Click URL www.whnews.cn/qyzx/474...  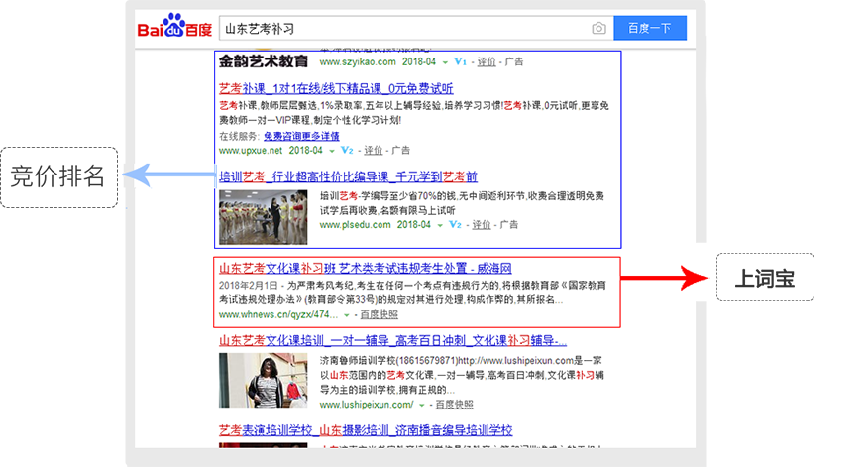click(x=277, y=314)
